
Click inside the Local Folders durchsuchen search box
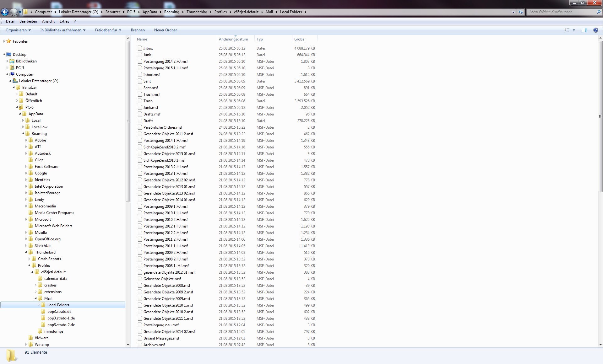(x=561, y=12)
